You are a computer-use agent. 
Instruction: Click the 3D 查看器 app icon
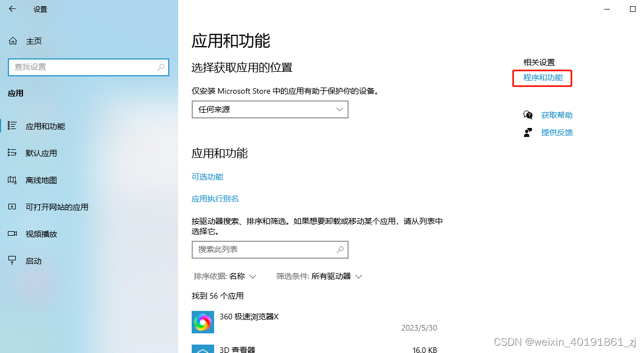tap(203, 349)
